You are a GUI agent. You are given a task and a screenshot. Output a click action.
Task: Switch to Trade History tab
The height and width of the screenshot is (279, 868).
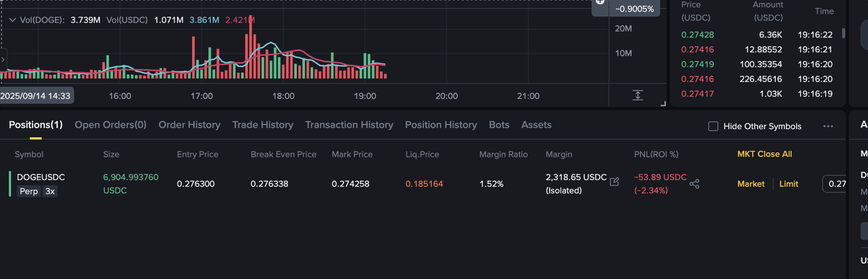tap(263, 125)
